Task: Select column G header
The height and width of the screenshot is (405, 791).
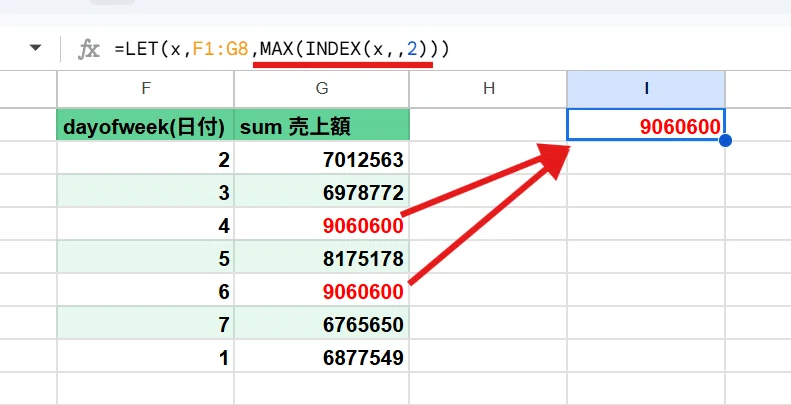Action: [x=322, y=89]
